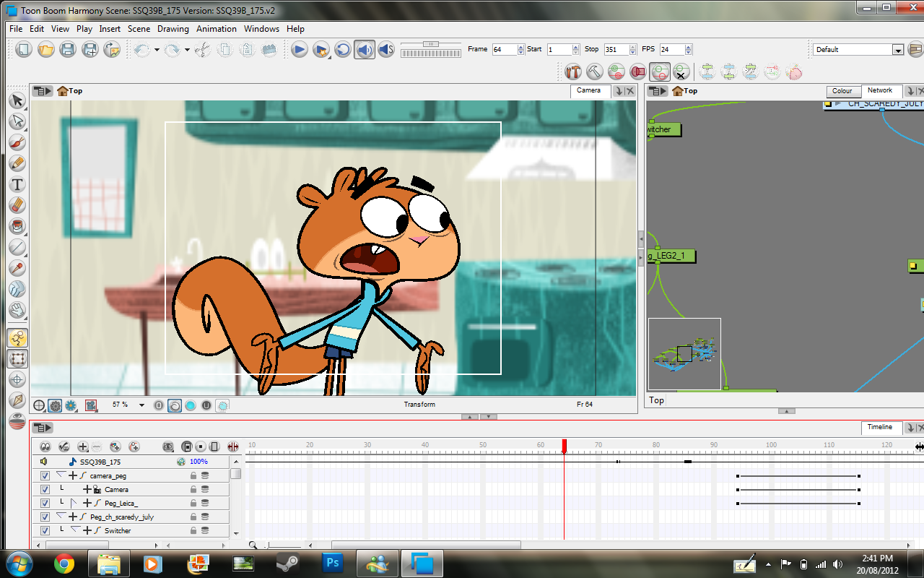Select the Line tool
The width and height of the screenshot is (924, 578).
[x=17, y=248]
